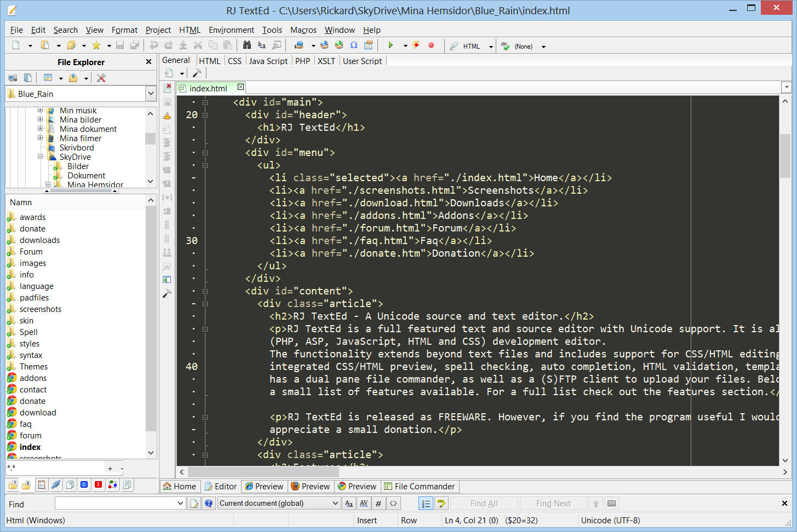Screen dimensions: 797x532
Task: Click the red record macro icon
Action: pyautogui.click(x=431, y=45)
